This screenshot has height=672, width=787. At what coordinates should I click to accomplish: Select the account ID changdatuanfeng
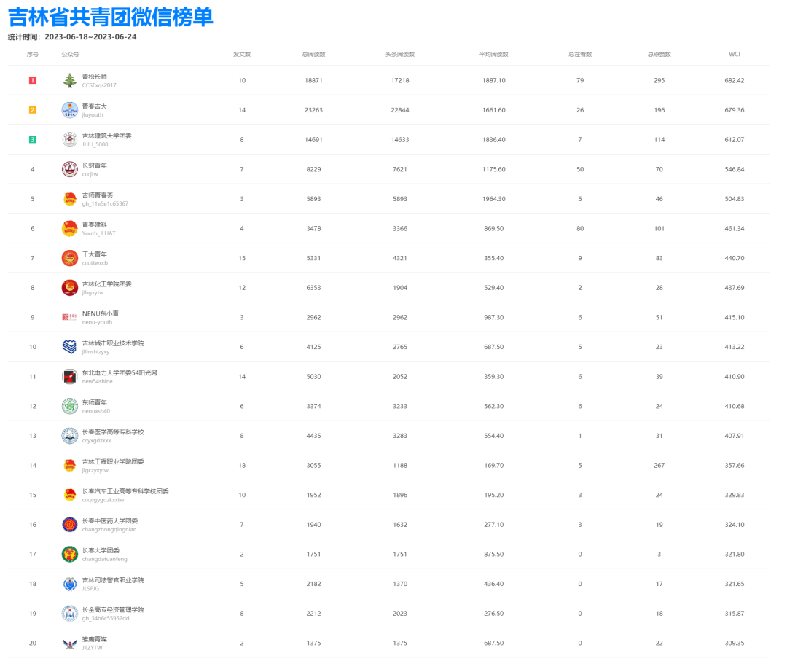(105, 559)
